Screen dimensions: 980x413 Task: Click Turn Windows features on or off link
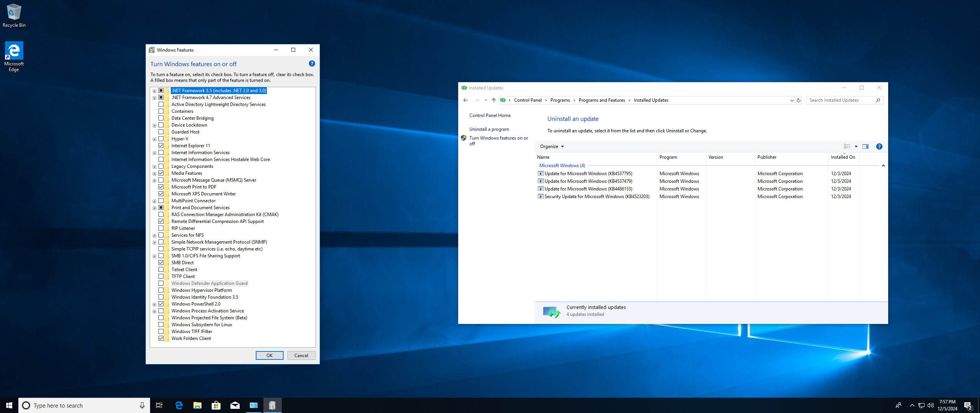click(x=498, y=141)
